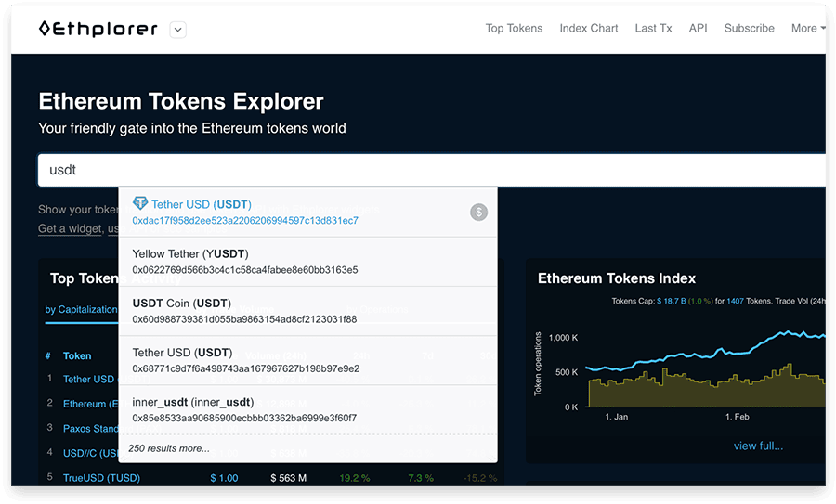Screen dimensions: 836x504
Task: Click TrueUSD price $ 1.00
Action: [x=224, y=478]
